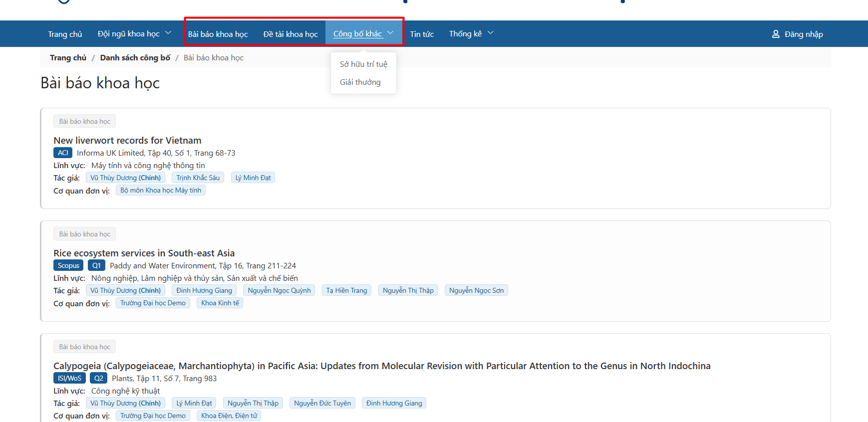This screenshot has width=868, height=422.
Task: Open the Calypogeia Pacific Asia article title
Action: 381,366
